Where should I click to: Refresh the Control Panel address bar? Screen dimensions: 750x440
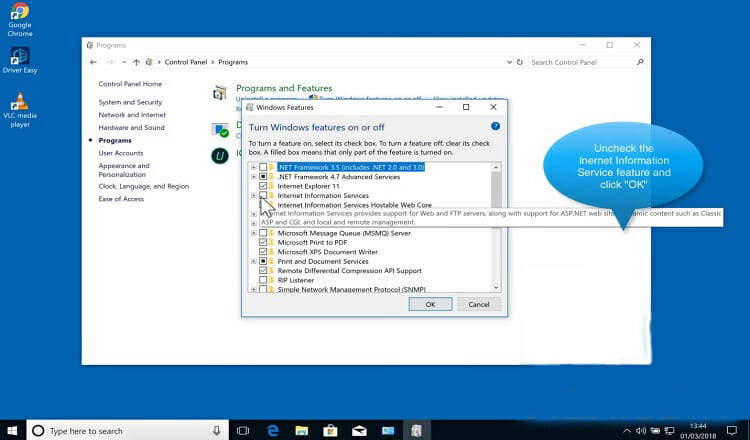point(519,62)
